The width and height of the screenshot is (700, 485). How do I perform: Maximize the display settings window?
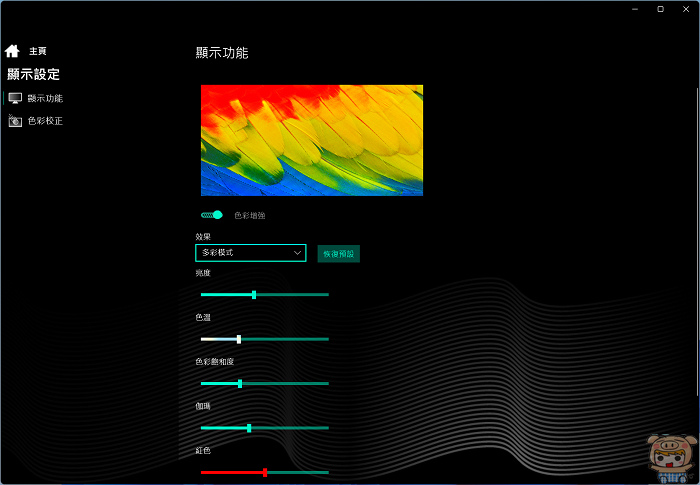coord(660,9)
